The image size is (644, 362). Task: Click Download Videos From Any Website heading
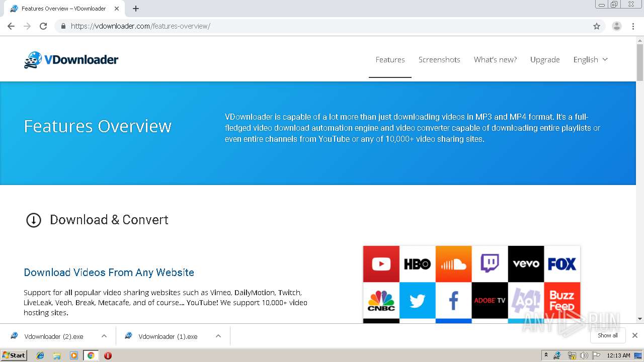pyautogui.click(x=109, y=273)
